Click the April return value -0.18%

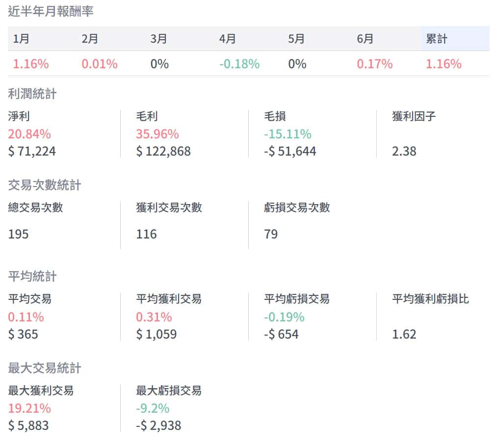[239, 64]
